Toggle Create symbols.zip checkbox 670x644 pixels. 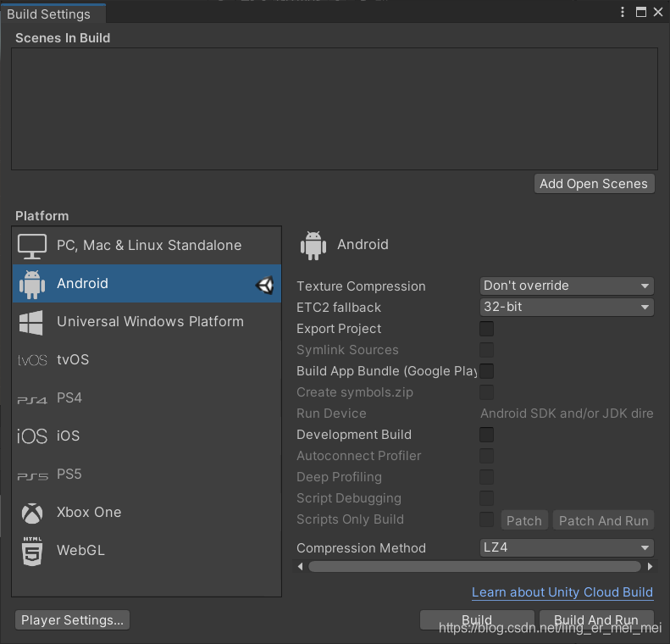[486, 391]
